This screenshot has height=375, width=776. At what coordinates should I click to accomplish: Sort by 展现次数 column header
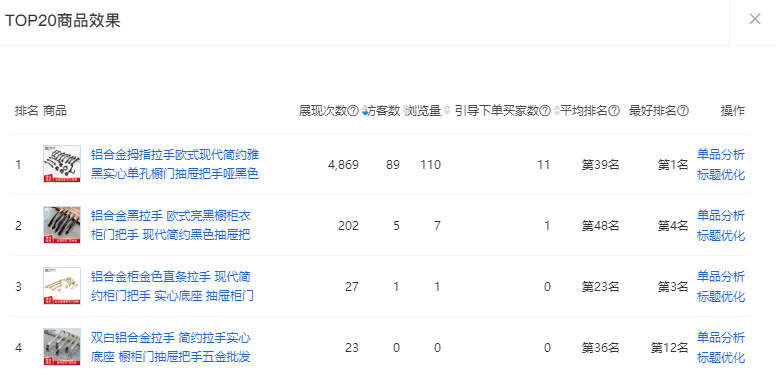pyautogui.click(x=323, y=111)
